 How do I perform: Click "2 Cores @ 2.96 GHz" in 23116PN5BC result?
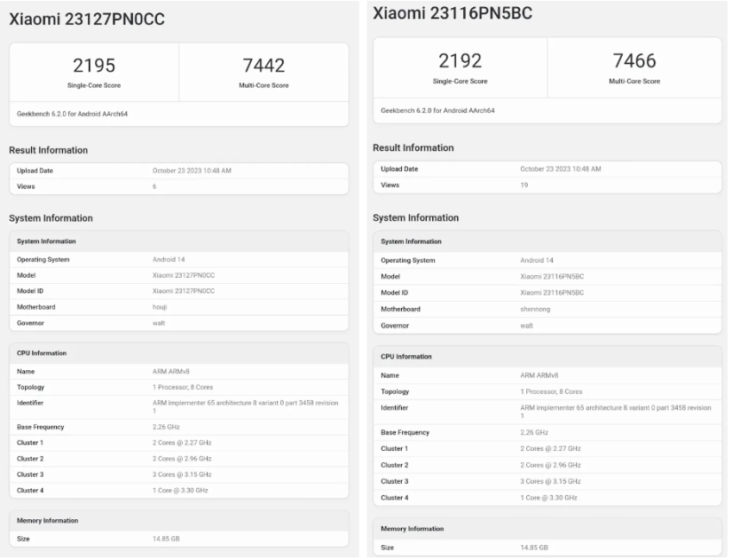click(551, 465)
